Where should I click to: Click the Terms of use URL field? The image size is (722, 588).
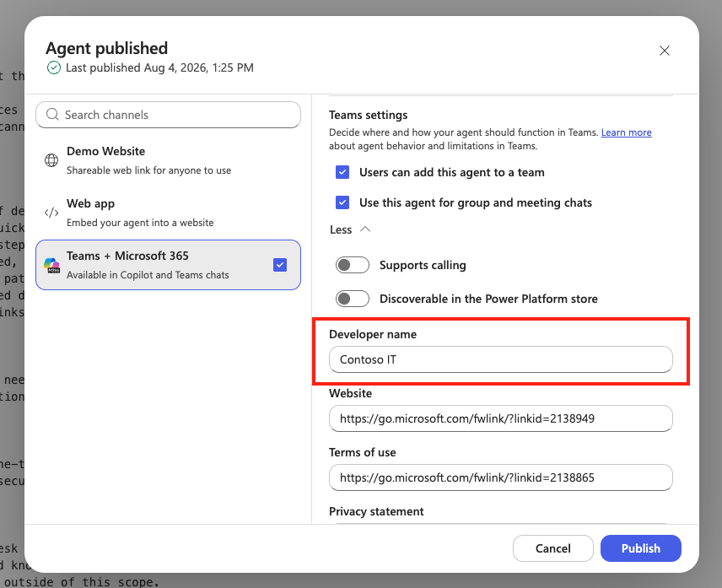point(500,477)
